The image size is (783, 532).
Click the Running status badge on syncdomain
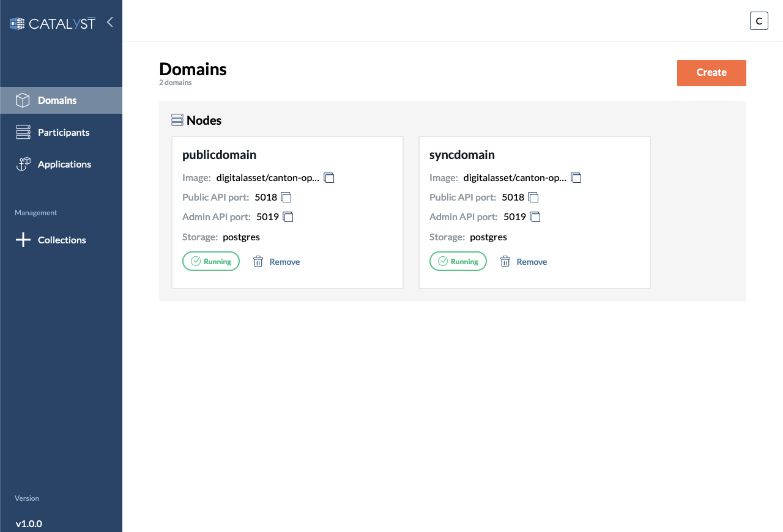tap(458, 261)
